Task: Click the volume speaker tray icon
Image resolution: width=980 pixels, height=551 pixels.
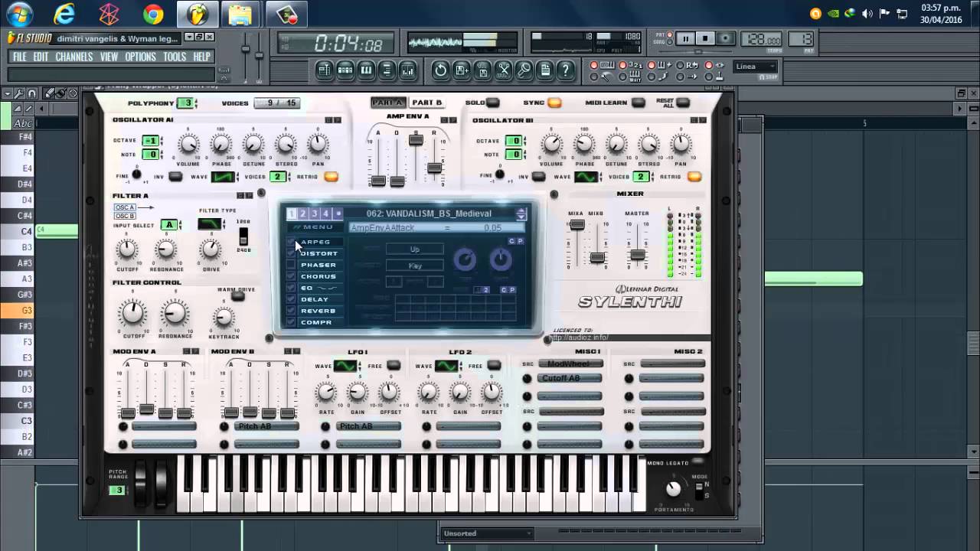Action: (867, 13)
